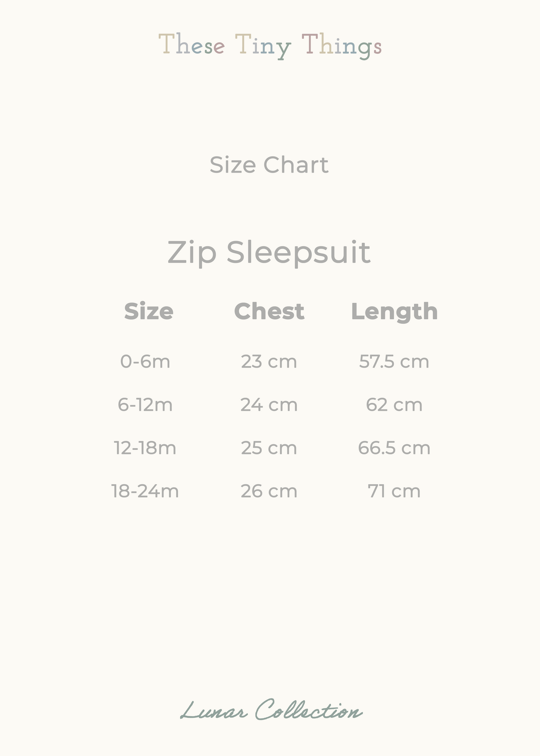Click the "Length" column header
Image resolution: width=540 pixels, height=756 pixels.
(394, 311)
